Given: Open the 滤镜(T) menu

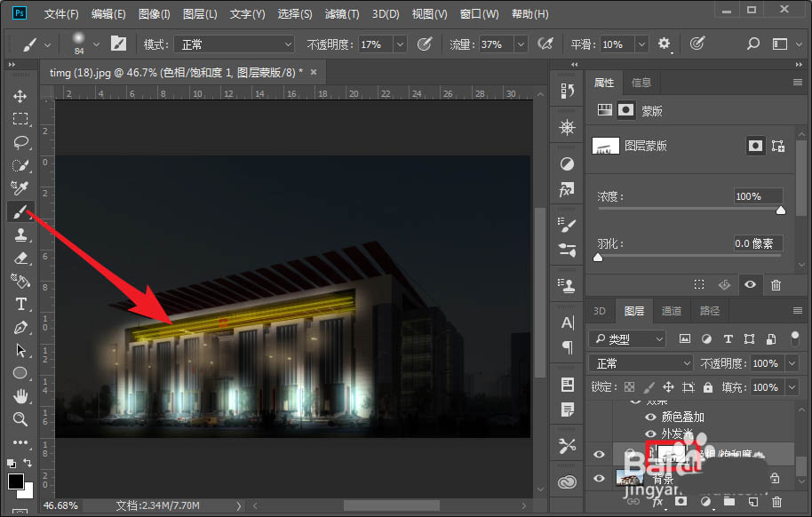Looking at the screenshot, I should pyautogui.click(x=342, y=14).
